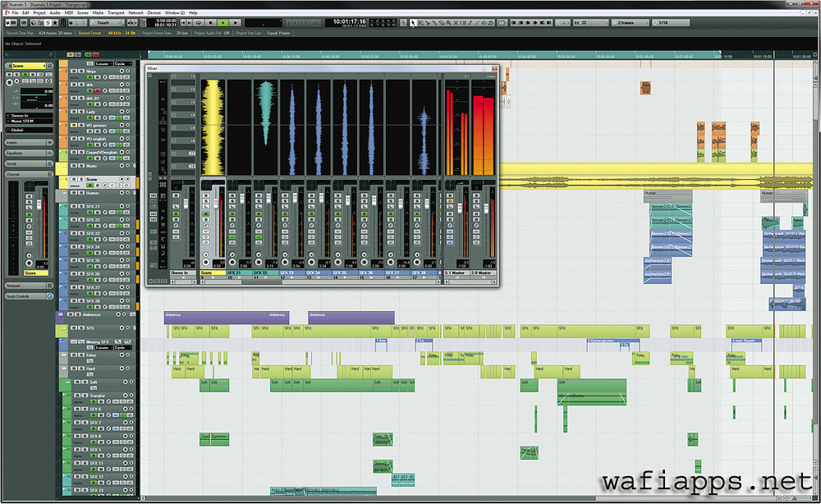Click the Record button in transport bar
The height and width of the screenshot is (504, 821).
[236, 23]
